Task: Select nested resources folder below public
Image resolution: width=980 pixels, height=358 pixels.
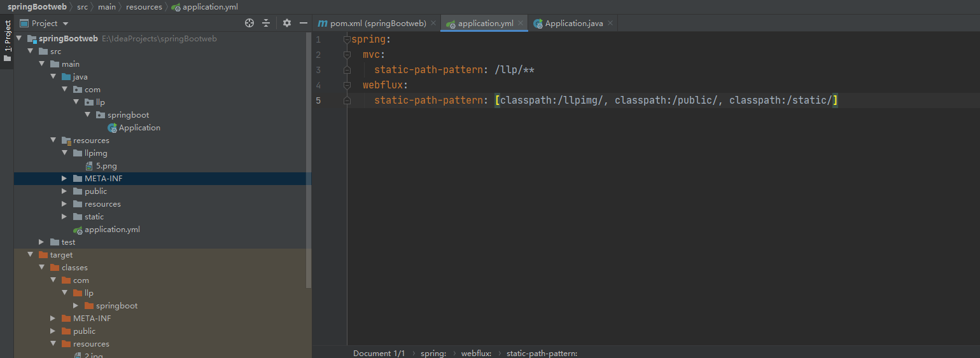Action: pyautogui.click(x=102, y=204)
